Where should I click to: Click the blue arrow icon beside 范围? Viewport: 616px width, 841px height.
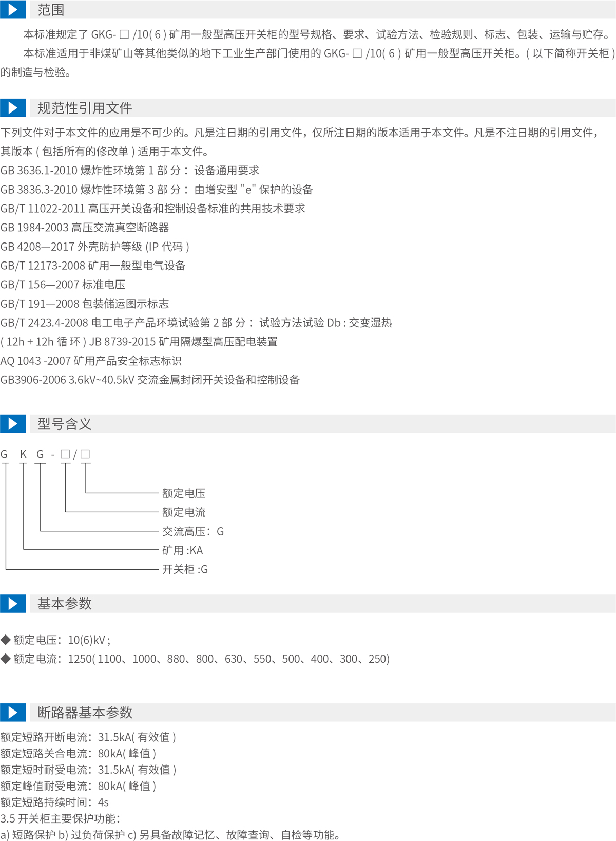[x=13, y=9]
